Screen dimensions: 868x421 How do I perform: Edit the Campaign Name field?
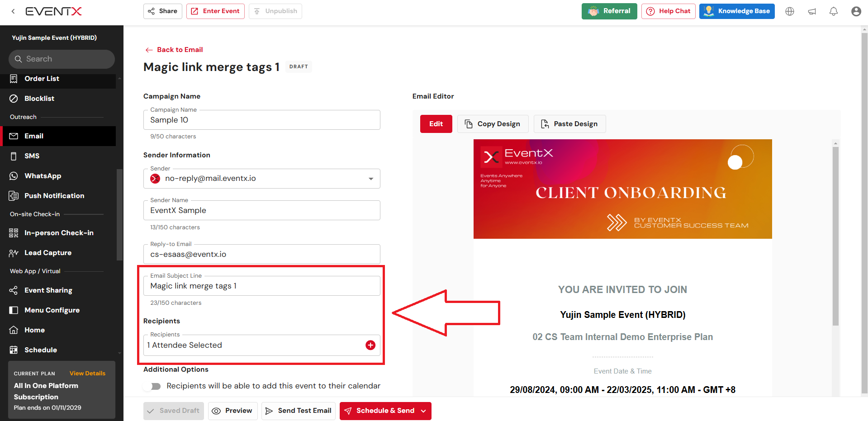(262, 120)
